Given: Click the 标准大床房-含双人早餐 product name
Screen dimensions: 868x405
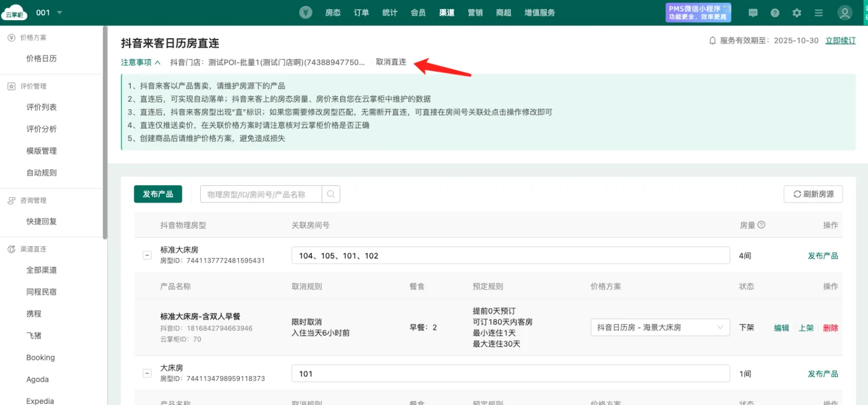Looking at the screenshot, I should tap(200, 316).
